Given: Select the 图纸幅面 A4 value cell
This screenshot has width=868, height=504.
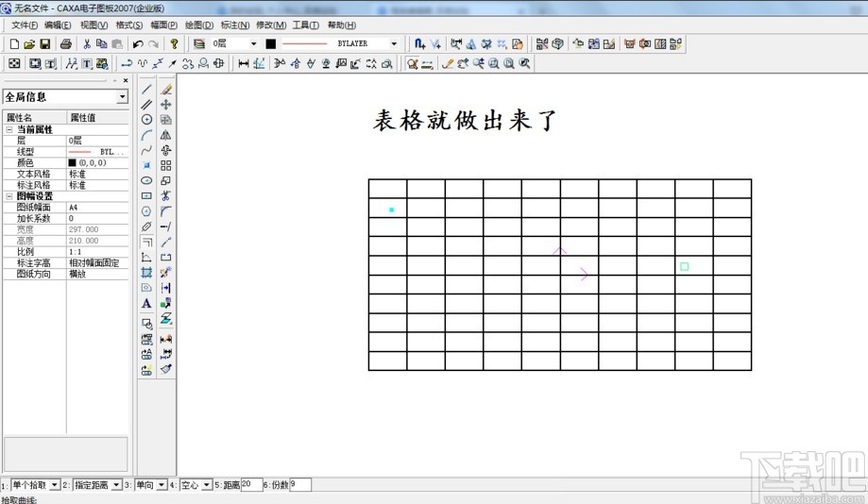Looking at the screenshot, I should pyautogui.click(x=98, y=208).
